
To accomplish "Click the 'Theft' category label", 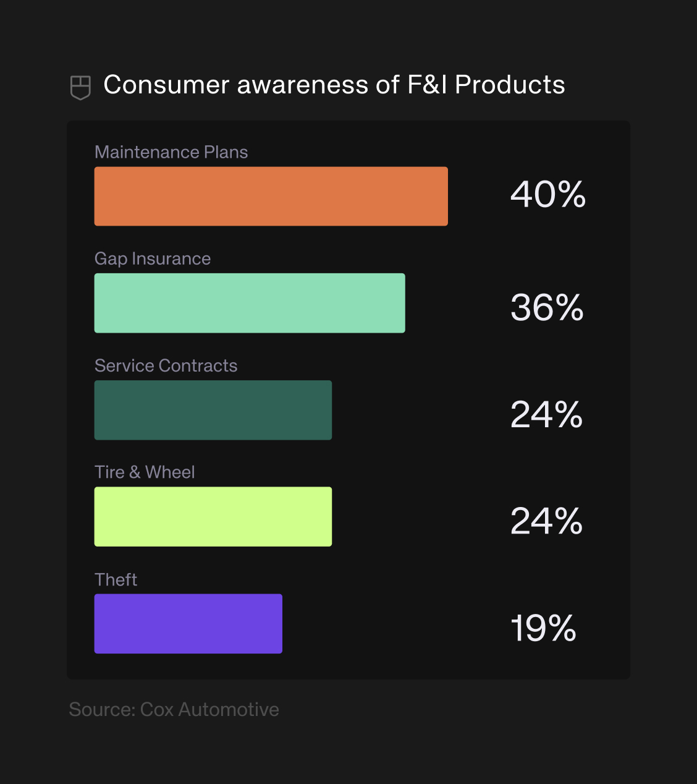I will (x=116, y=579).
